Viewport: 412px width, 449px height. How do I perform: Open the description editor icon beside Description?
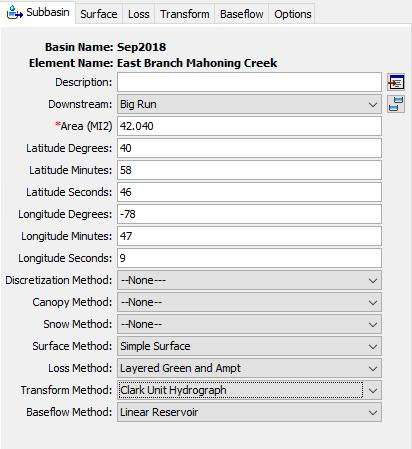pos(396,82)
